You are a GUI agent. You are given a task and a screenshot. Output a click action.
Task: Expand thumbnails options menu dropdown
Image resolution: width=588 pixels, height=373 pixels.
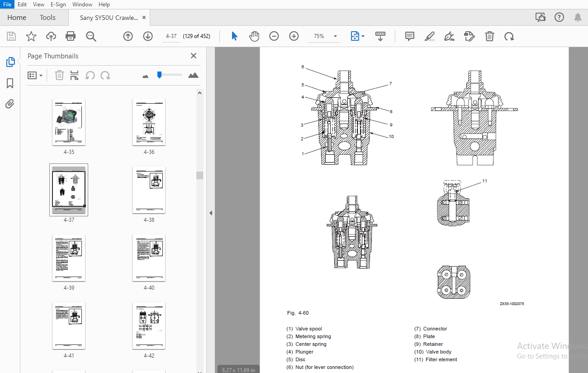tap(35, 75)
